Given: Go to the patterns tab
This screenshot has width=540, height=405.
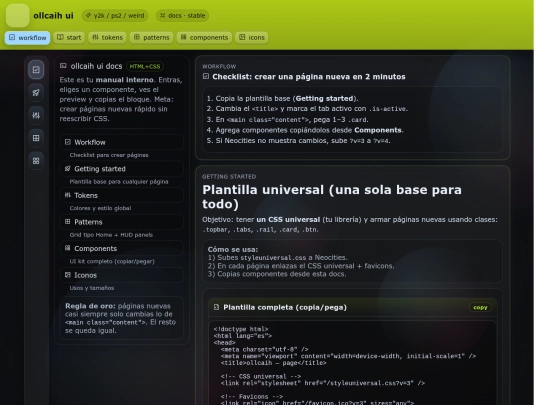Looking at the screenshot, I should point(152,38).
